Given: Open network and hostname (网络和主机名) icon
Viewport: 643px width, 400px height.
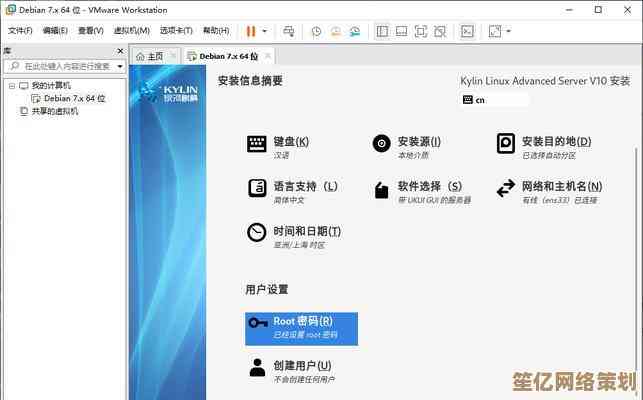Looking at the screenshot, I should [x=505, y=188].
